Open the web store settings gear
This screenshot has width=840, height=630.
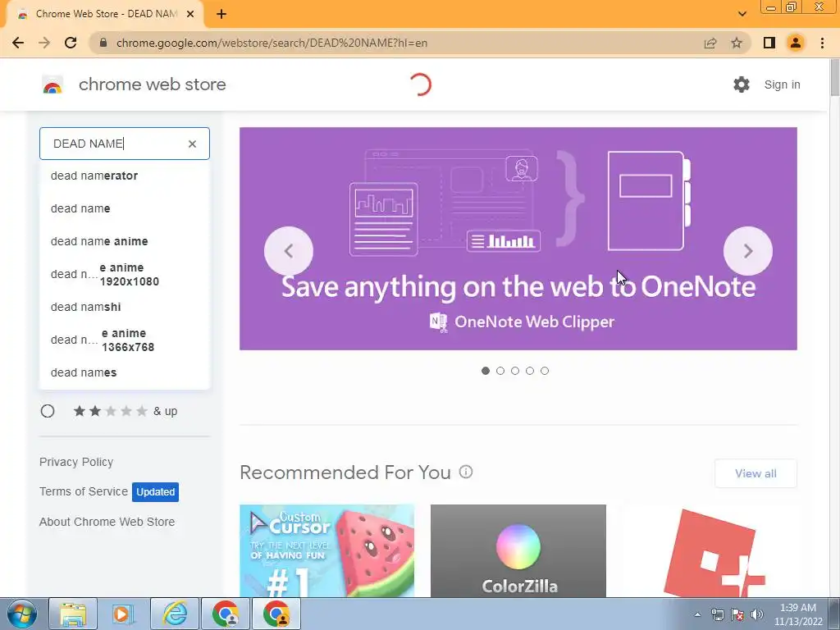[x=742, y=84]
